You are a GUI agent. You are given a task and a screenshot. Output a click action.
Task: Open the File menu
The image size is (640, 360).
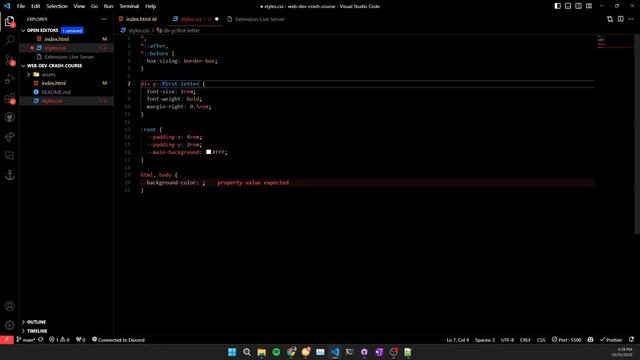tap(21, 6)
